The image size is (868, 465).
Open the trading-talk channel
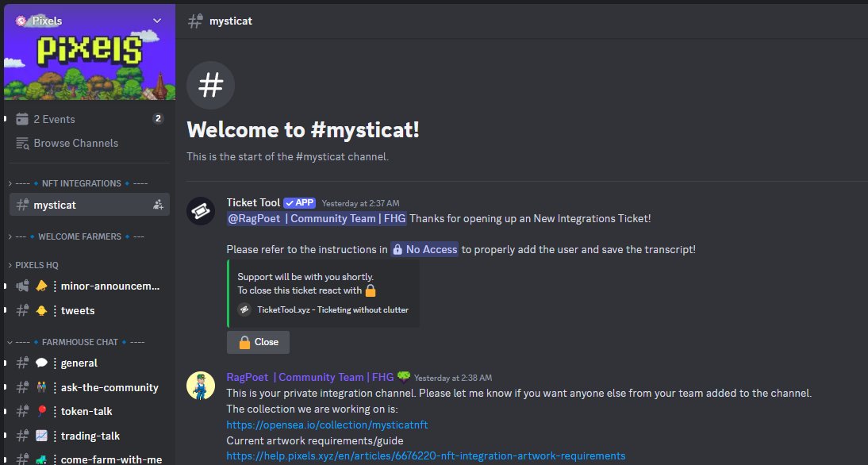(x=90, y=436)
